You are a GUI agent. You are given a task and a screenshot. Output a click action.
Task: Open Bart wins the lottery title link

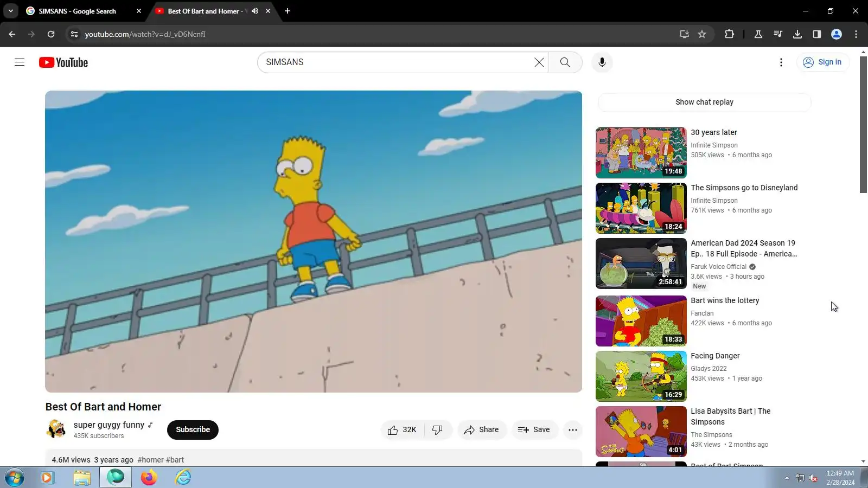click(x=725, y=300)
